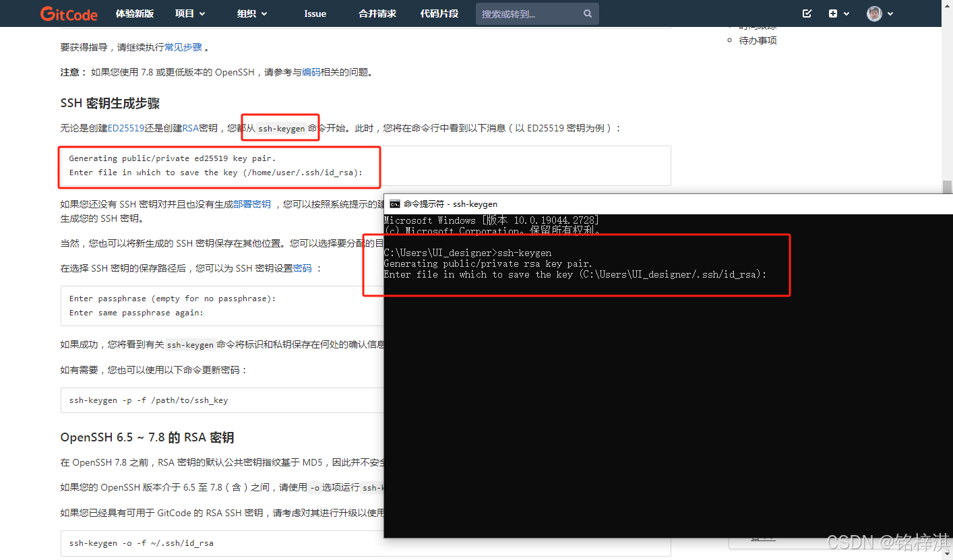Open the user avatar menu
The width and height of the screenshot is (953, 560).
(874, 13)
